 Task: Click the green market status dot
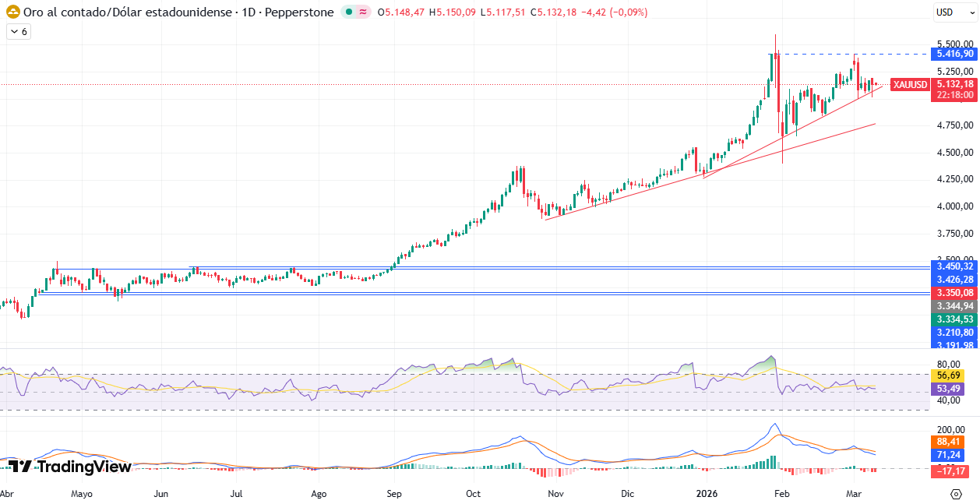click(350, 12)
